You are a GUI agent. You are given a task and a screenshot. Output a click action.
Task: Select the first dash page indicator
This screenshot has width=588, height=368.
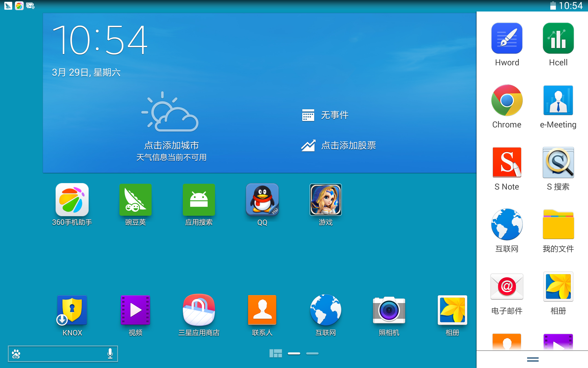[x=294, y=354]
